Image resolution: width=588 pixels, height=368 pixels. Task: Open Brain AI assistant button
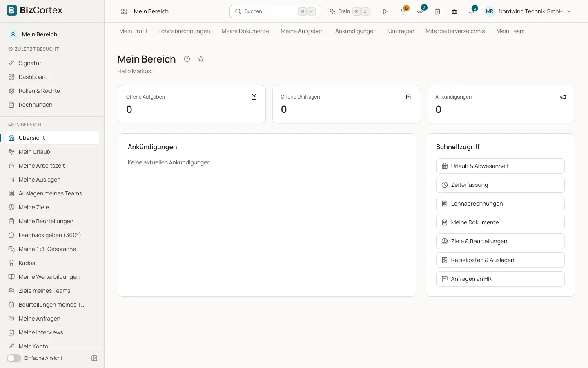click(x=349, y=11)
